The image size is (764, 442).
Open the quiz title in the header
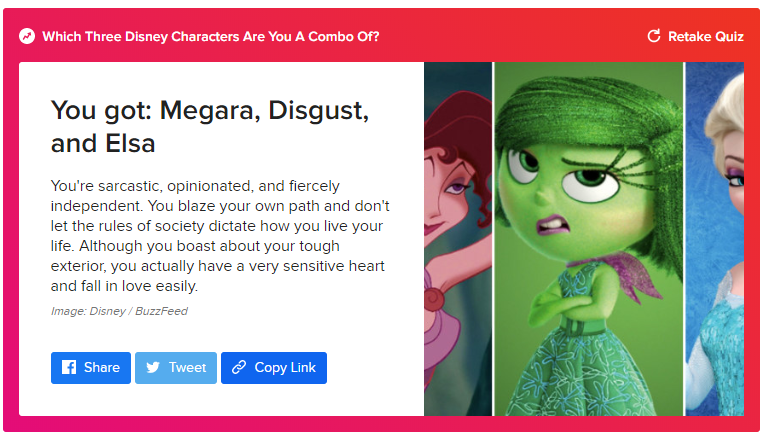tap(210, 37)
